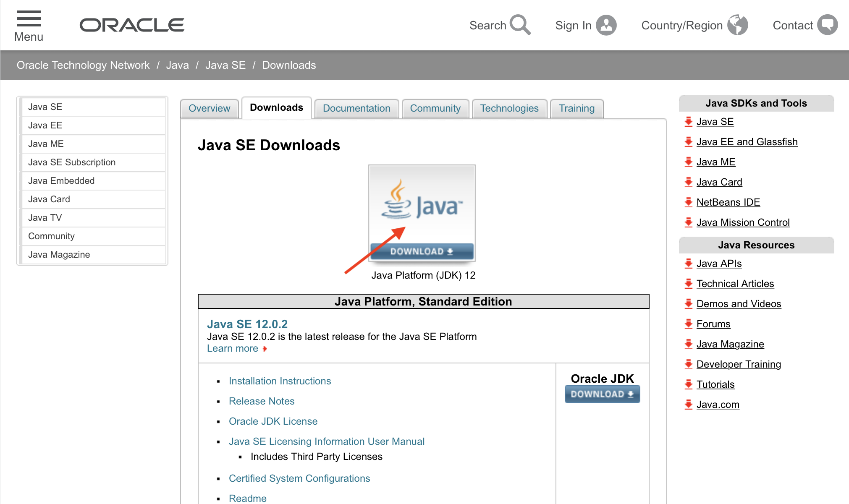Open the Overview tab
849x504 pixels.
(209, 108)
